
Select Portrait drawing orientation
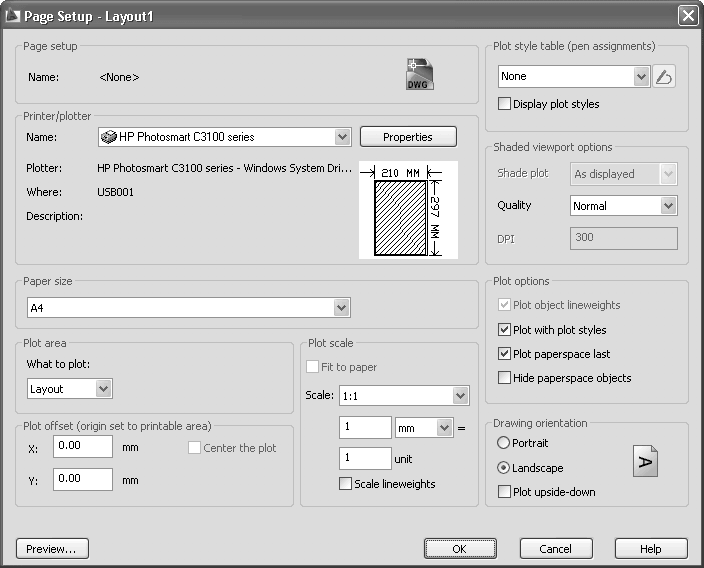click(503, 443)
